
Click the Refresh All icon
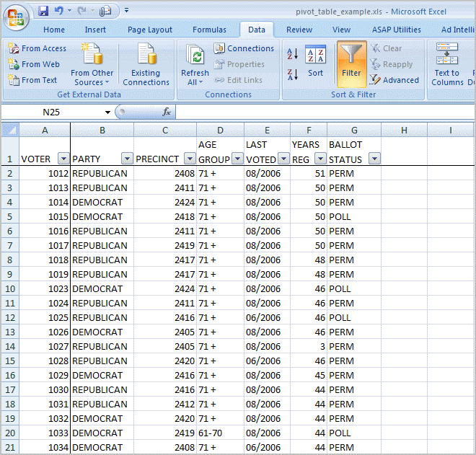point(195,64)
